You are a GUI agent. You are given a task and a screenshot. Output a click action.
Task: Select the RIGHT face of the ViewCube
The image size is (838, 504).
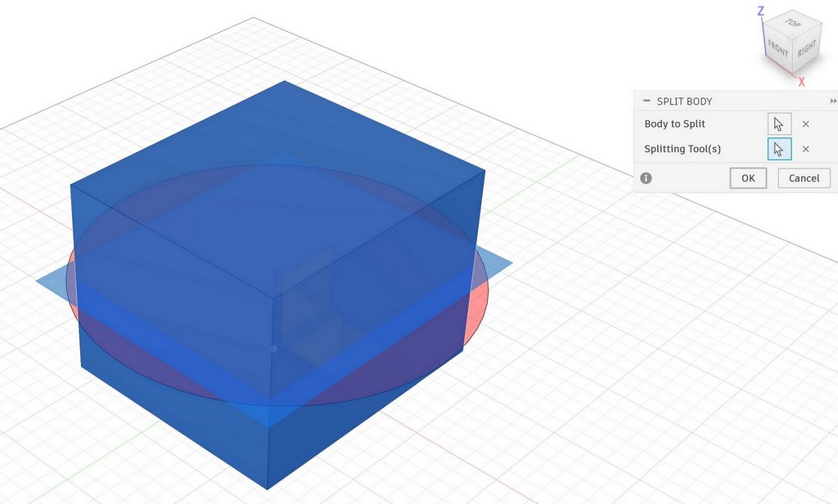point(807,49)
